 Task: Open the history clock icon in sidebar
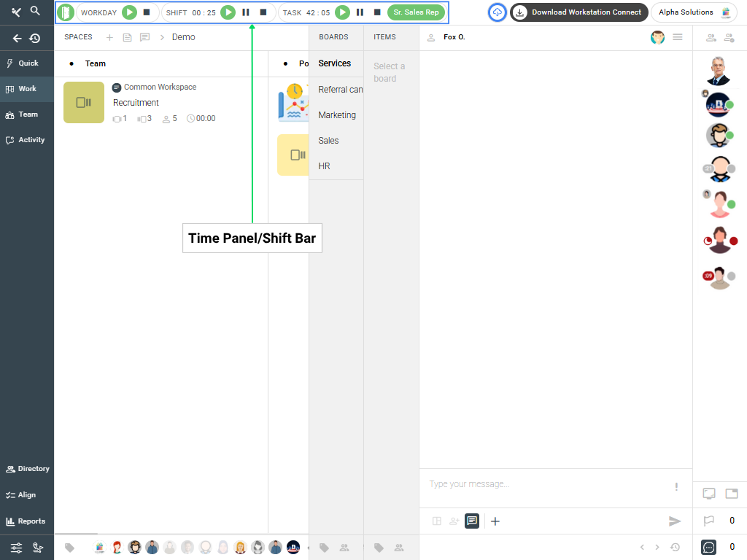click(x=34, y=39)
